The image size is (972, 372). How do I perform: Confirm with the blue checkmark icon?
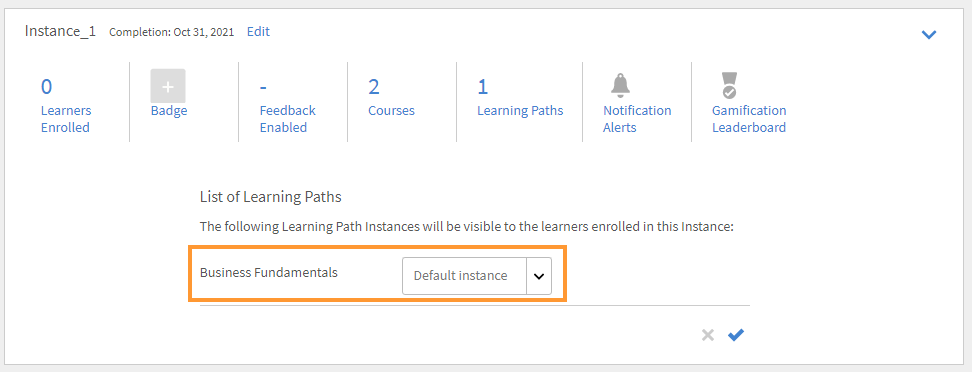(x=736, y=335)
